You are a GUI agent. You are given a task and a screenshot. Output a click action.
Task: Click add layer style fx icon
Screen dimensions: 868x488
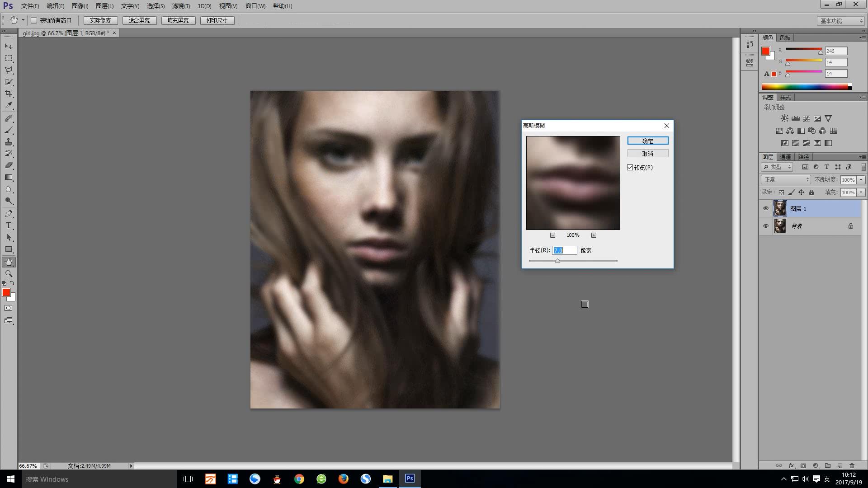(x=791, y=465)
